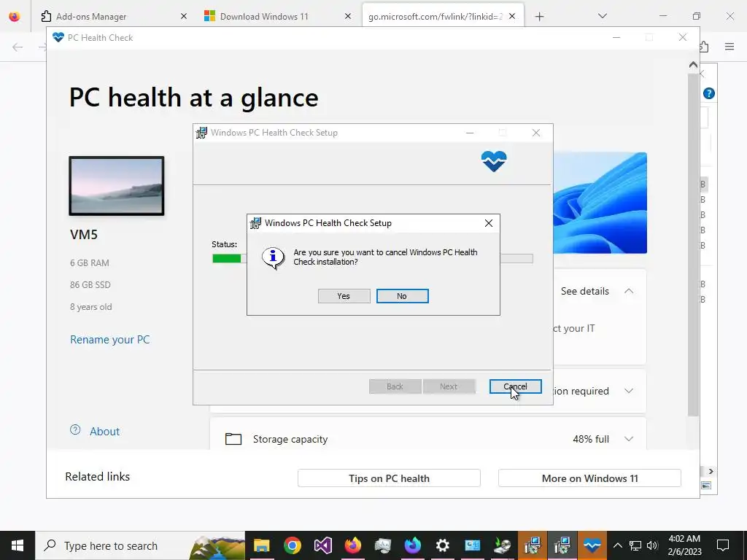Image resolution: width=747 pixels, height=560 pixels.
Task: Select the go.microsoft.com fwlink tab
Action: coord(436,16)
